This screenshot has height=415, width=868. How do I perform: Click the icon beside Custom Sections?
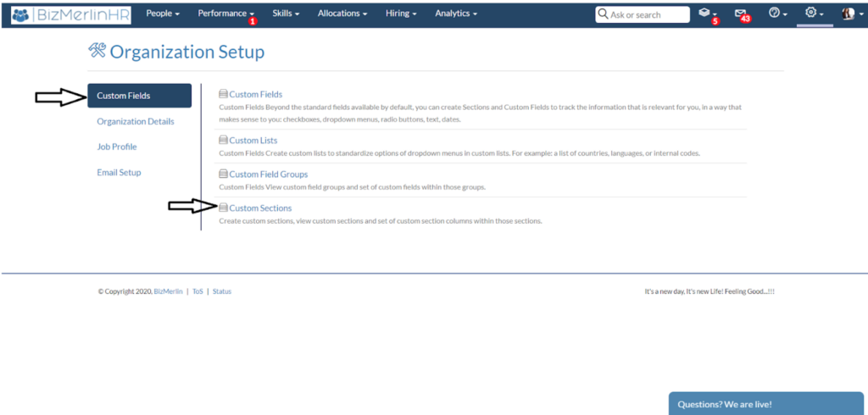coord(224,208)
